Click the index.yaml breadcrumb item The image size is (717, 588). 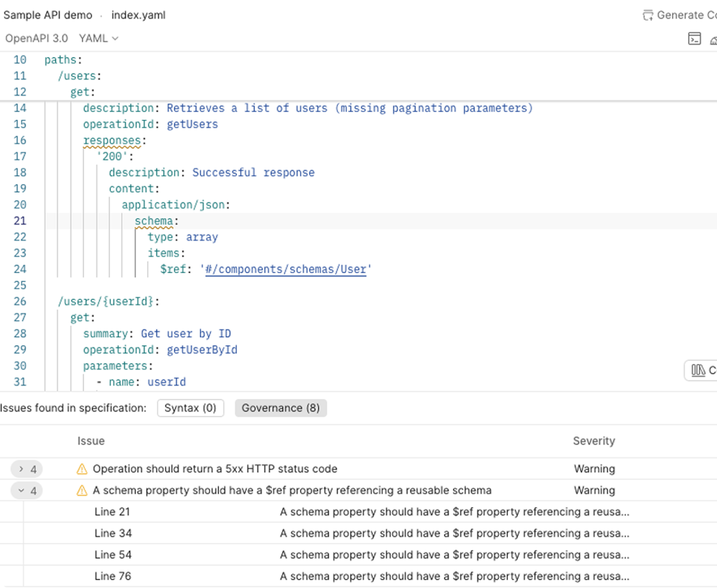[x=138, y=15]
